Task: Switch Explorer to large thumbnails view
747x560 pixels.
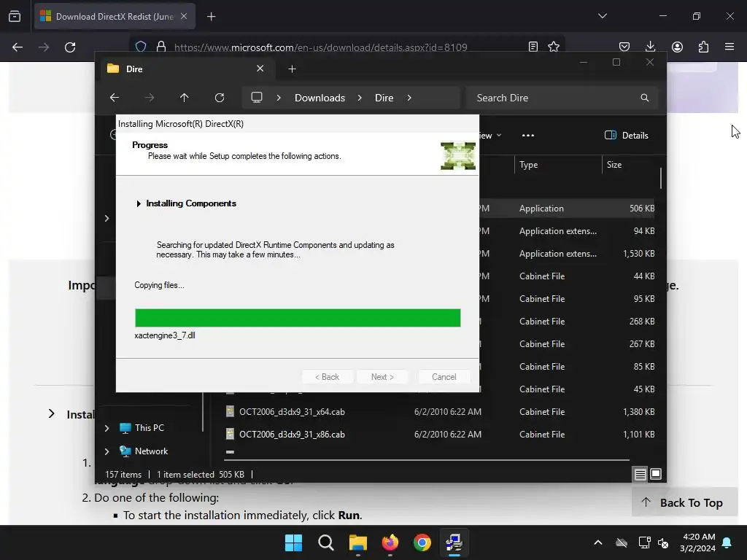Action: tap(656, 474)
